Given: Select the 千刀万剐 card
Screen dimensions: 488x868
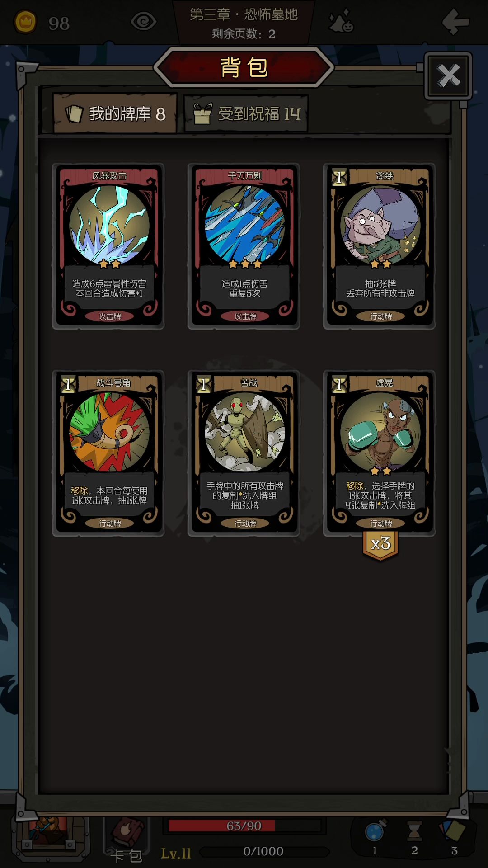Looking at the screenshot, I should [244, 246].
